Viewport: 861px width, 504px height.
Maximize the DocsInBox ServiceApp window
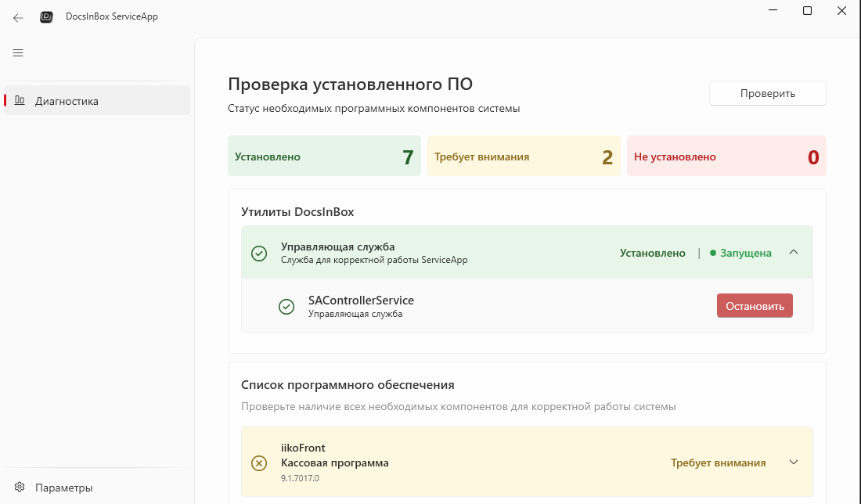click(x=807, y=11)
